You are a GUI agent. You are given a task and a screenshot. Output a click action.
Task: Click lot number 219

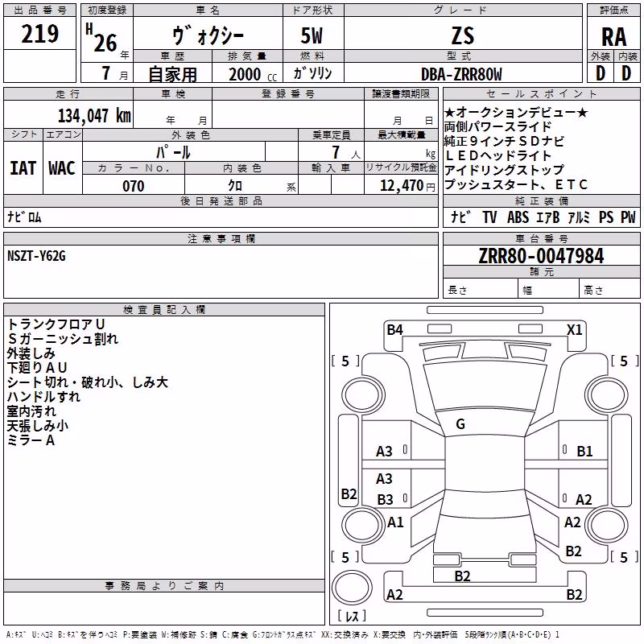point(39,34)
